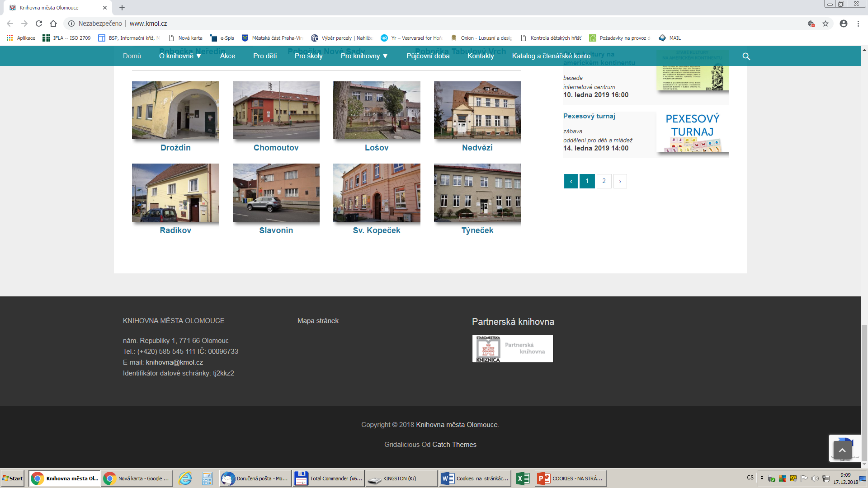Open the MAIL bookmark

point(670,38)
